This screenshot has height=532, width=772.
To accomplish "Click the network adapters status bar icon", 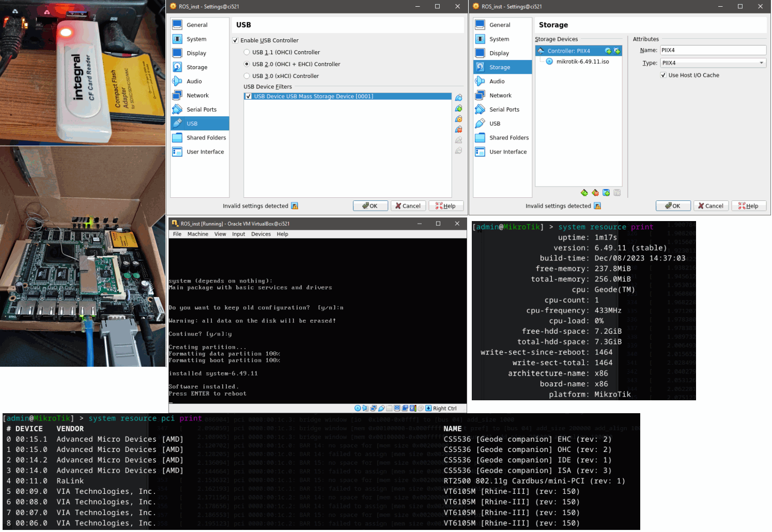I will [374, 408].
